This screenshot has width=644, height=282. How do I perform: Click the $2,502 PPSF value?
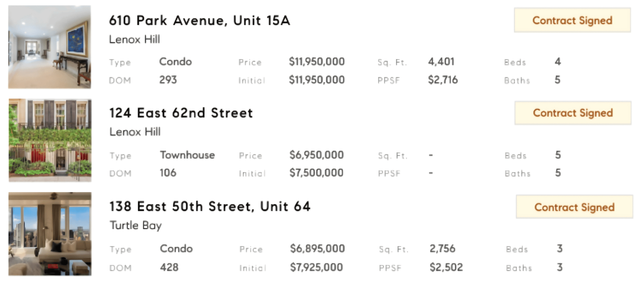tap(446, 267)
